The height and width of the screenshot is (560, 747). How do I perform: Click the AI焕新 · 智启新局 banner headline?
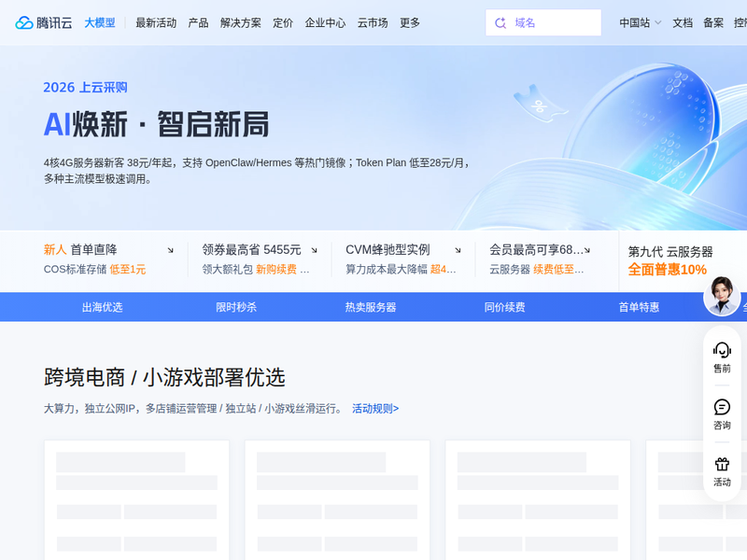(156, 124)
